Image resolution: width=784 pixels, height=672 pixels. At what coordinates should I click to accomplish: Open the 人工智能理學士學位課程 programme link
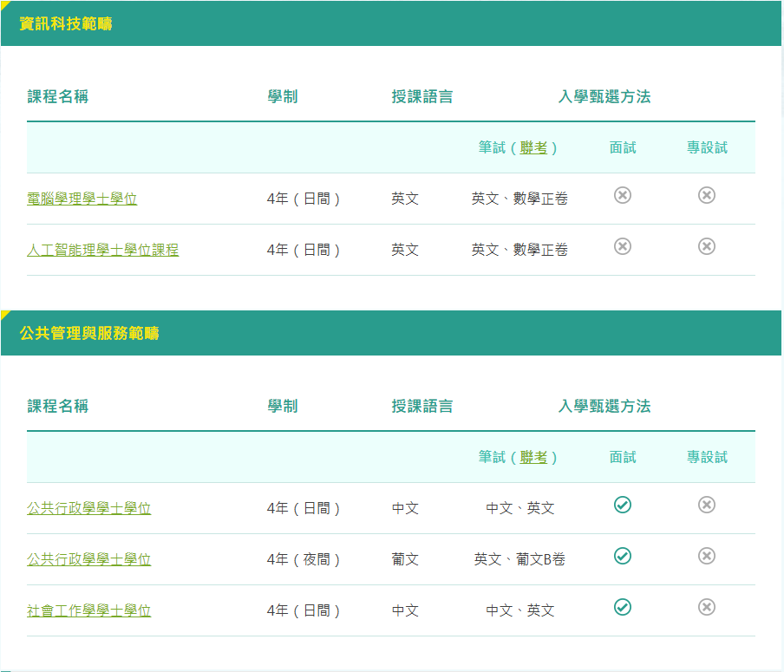tap(102, 251)
